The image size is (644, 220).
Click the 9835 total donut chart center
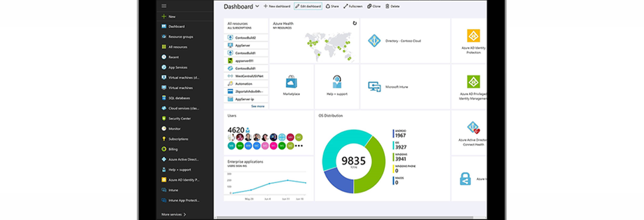(x=353, y=161)
